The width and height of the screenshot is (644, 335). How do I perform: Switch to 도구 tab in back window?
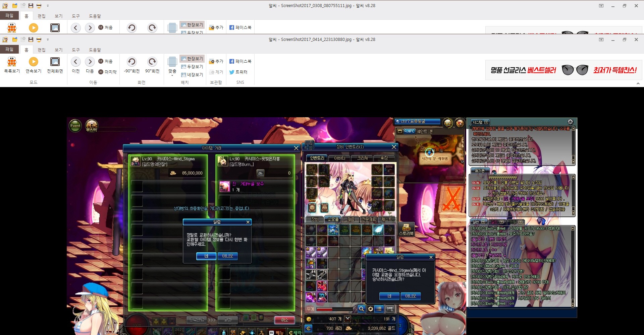76,16
